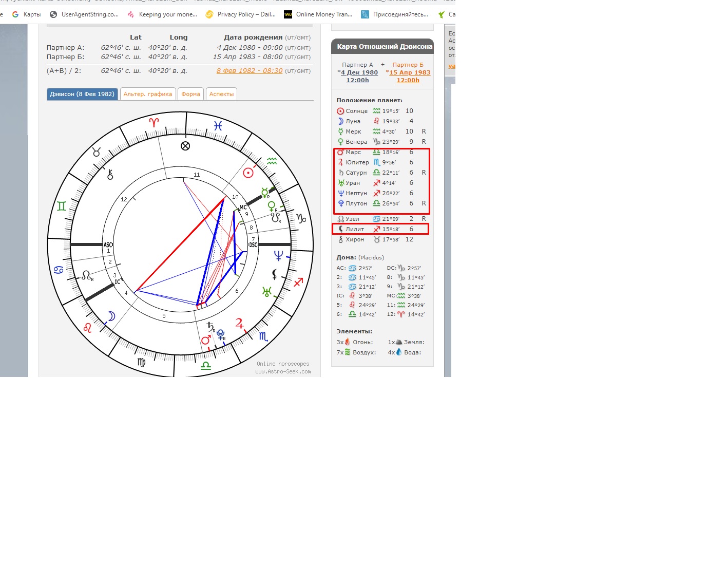The image size is (728, 565).
Task: Click the Water element droplet icon
Action: (x=399, y=352)
